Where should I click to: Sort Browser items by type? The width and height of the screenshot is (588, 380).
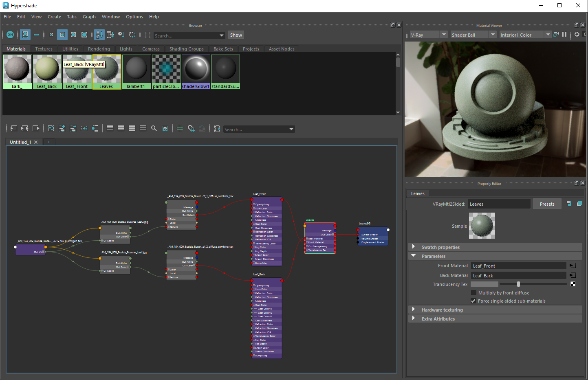(x=110, y=35)
